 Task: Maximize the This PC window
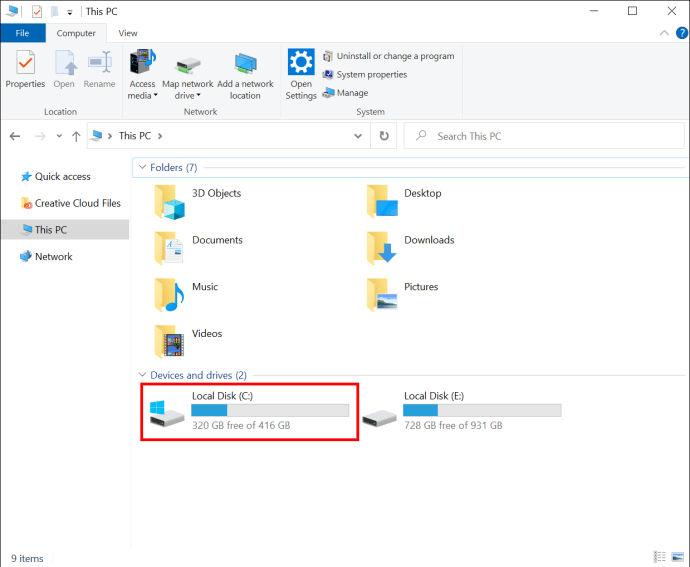tap(632, 11)
